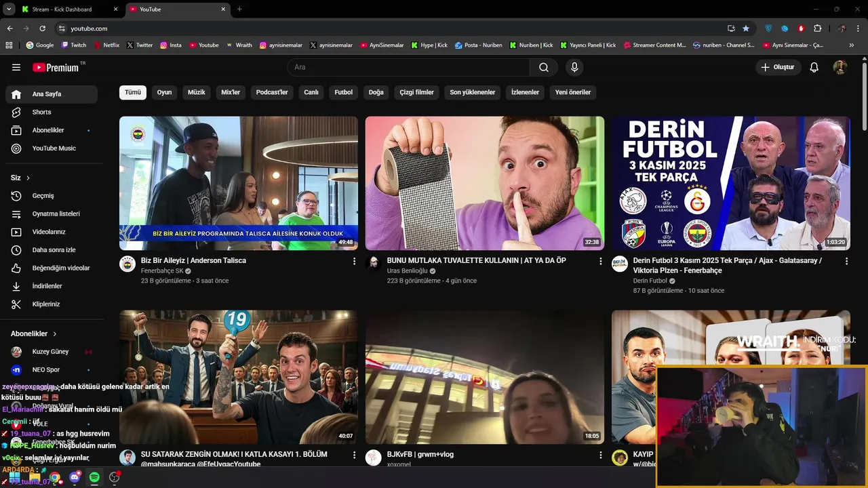Select the Oyun filter chip
This screenshot has width=868, height=488.
(x=165, y=92)
